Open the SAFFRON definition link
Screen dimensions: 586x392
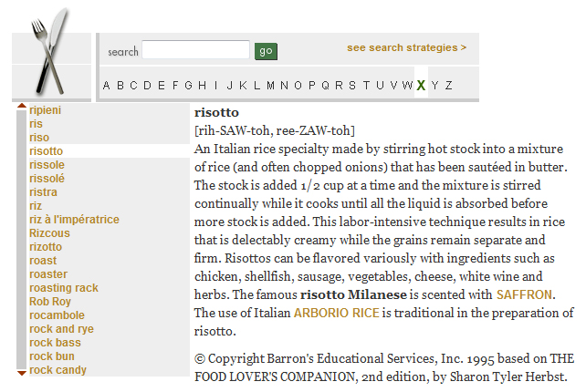(525, 294)
